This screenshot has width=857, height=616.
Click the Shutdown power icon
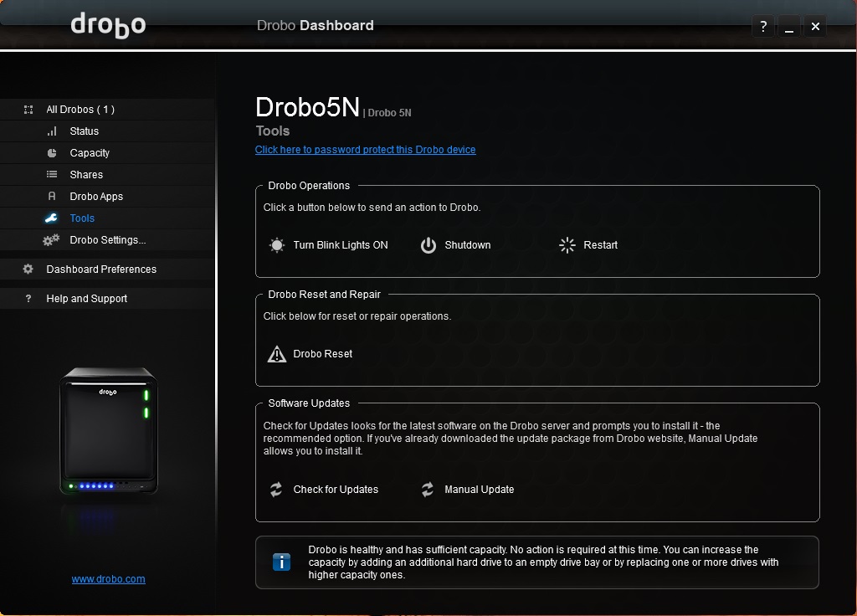click(428, 245)
